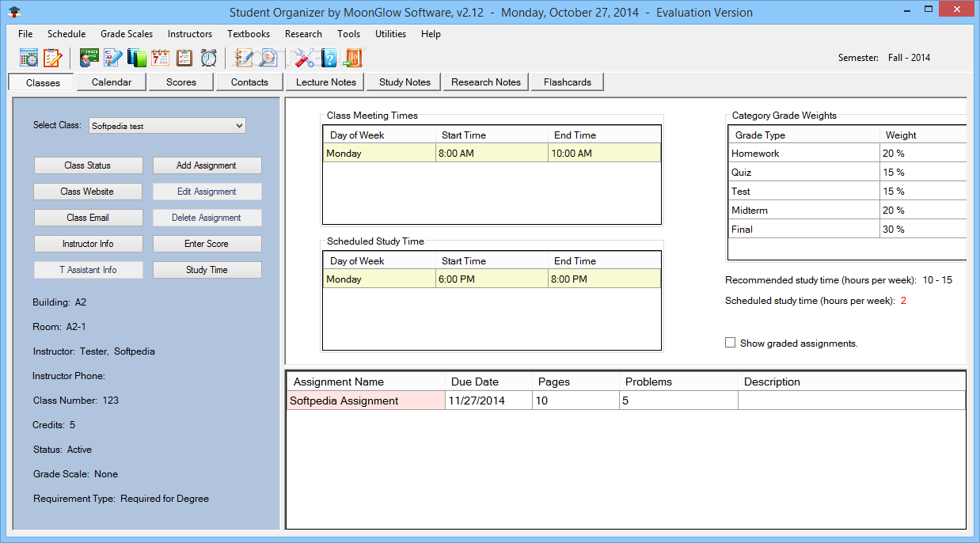Image resolution: width=980 pixels, height=543 pixels.
Task: Switch to the Lecture Notes tab
Action: coord(326,82)
